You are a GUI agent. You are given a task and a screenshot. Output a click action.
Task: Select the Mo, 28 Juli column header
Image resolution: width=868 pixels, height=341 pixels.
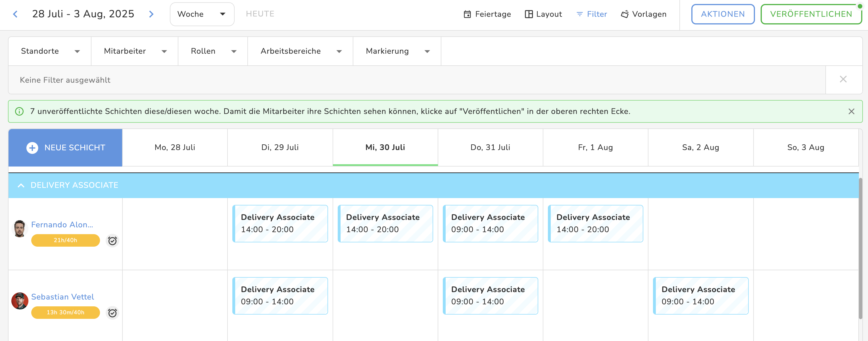175,147
